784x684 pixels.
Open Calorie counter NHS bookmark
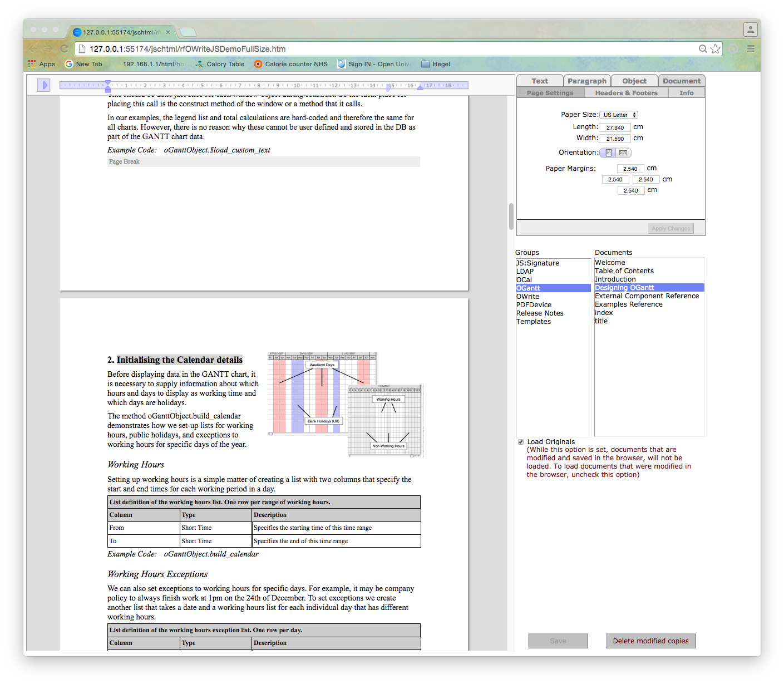click(291, 64)
